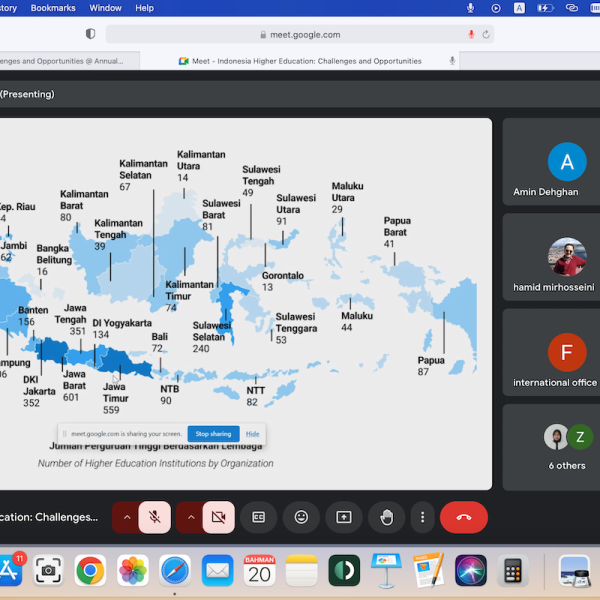Screen dimensions: 600x600
Task: Expand audio settings arrow beside microphone
Action: click(x=126, y=517)
